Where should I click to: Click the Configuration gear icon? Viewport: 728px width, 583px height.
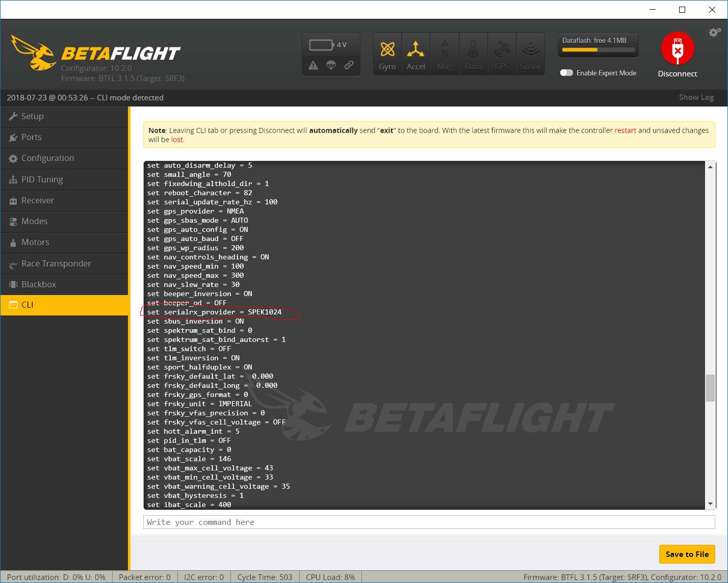click(x=13, y=158)
